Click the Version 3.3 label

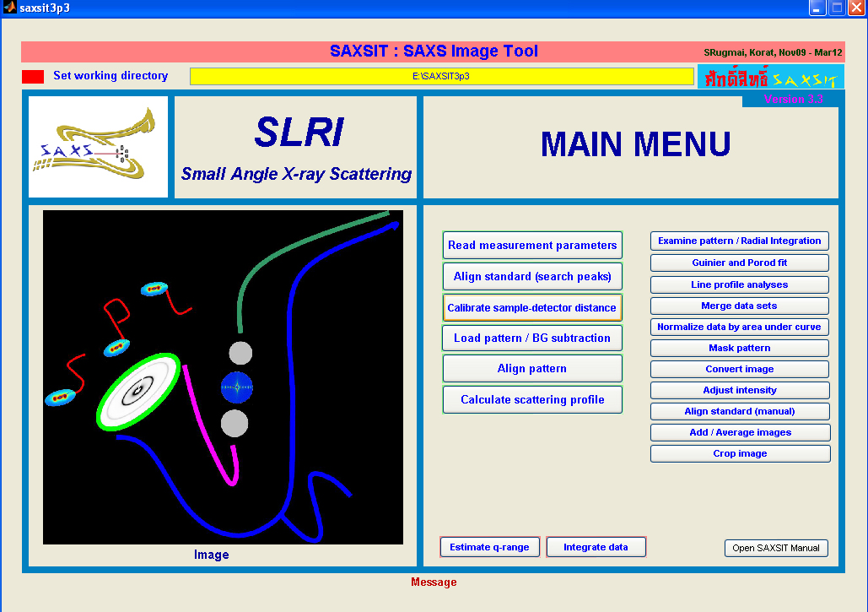(793, 99)
